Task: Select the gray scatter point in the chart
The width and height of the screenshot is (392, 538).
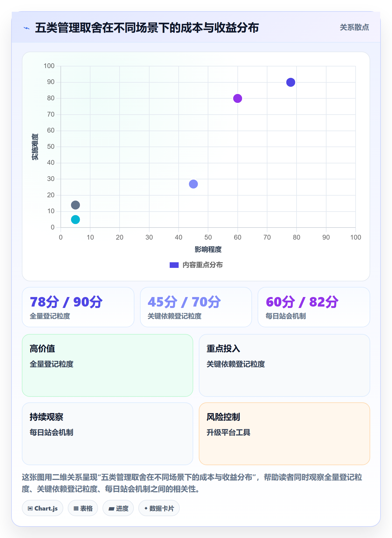Action: (x=75, y=205)
